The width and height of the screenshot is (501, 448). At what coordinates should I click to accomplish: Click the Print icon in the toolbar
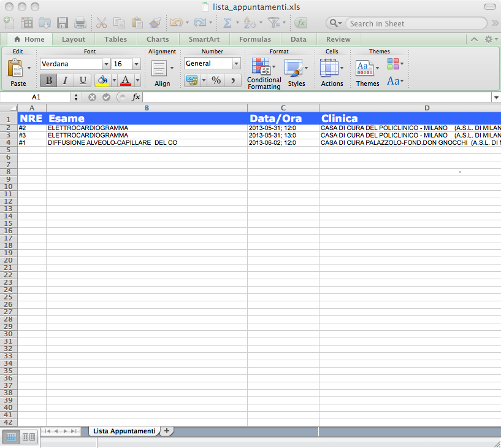point(80,23)
